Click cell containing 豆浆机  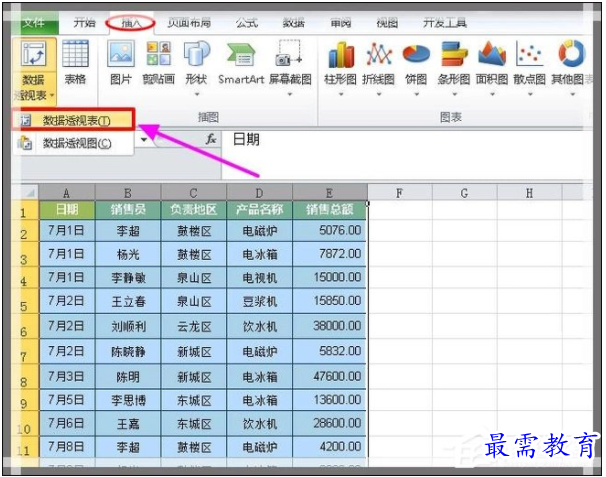click(x=259, y=301)
